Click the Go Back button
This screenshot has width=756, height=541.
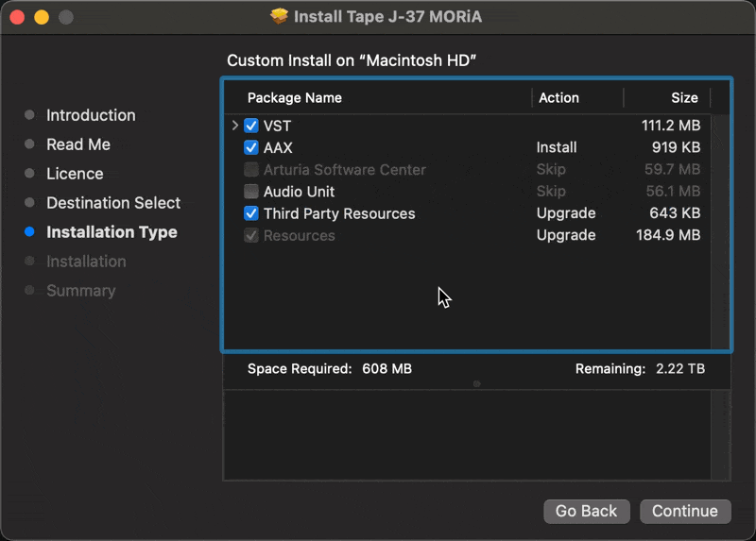[x=586, y=511]
